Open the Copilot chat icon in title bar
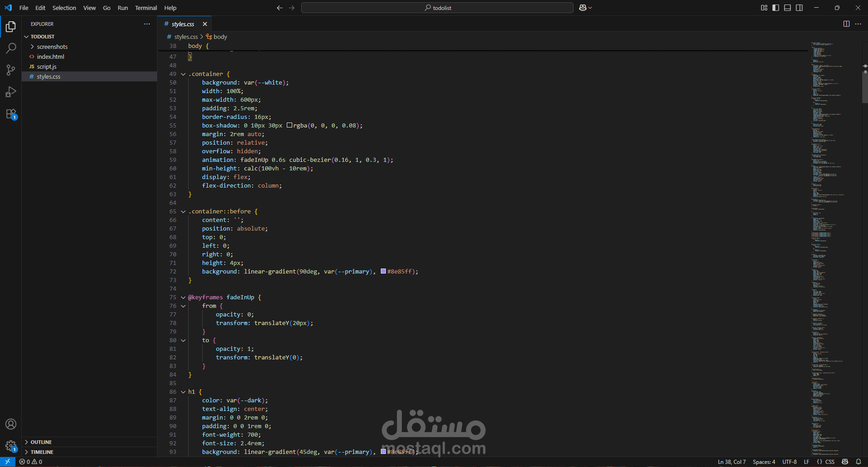The height and width of the screenshot is (467, 868). tap(583, 8)
